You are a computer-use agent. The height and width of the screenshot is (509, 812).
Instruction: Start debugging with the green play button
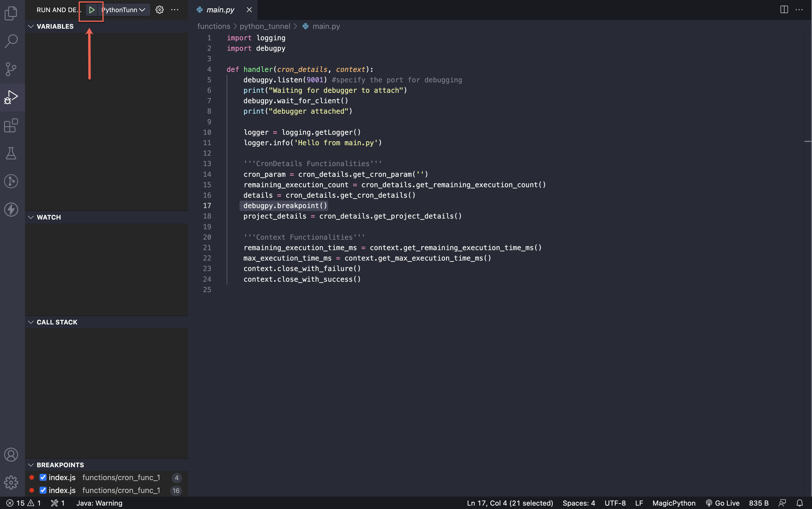91,10
